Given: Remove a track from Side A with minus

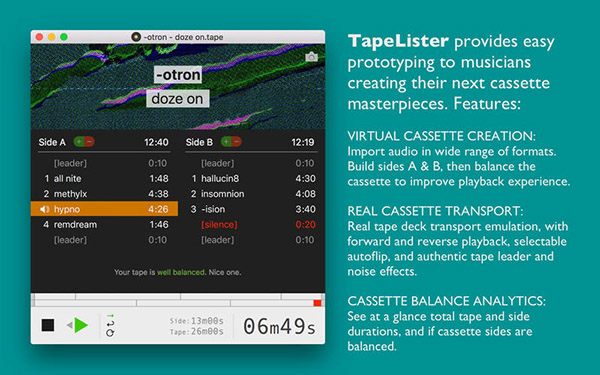Looking at the screenshot, I should tap(89, 142).
